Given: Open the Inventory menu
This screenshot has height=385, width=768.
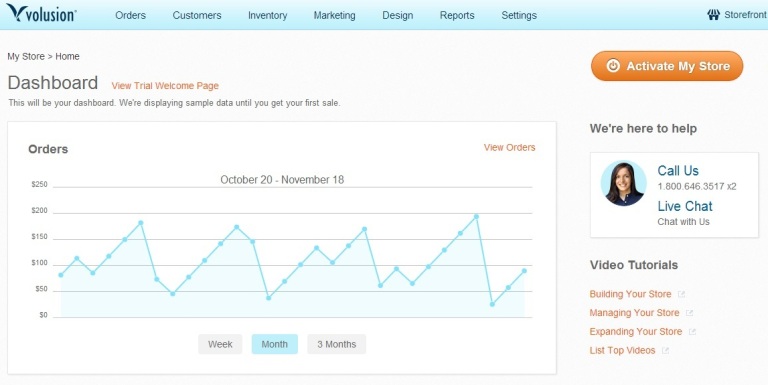Looking at the screenshot, I should 267,15.
